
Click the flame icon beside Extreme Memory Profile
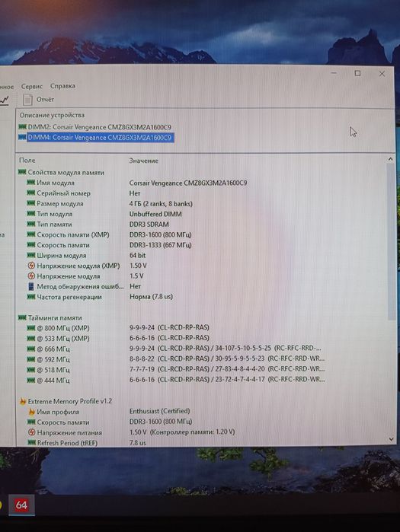click(x=22, y=401)
